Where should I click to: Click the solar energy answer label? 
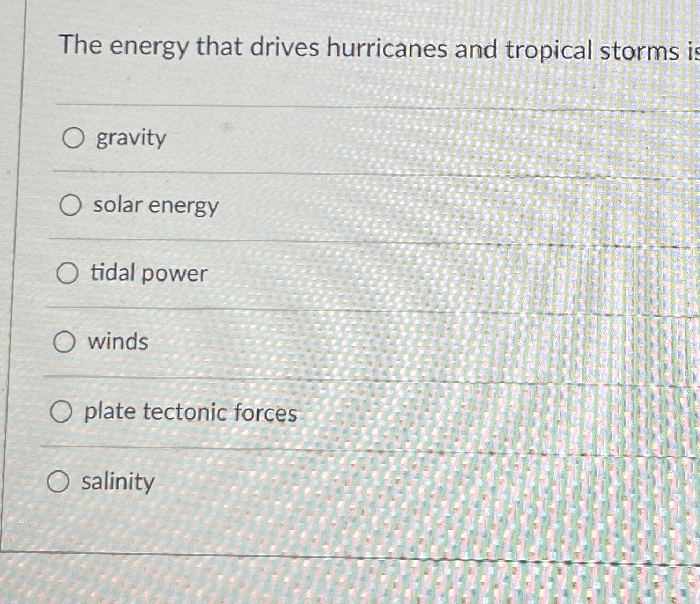(x=154, y=206)
